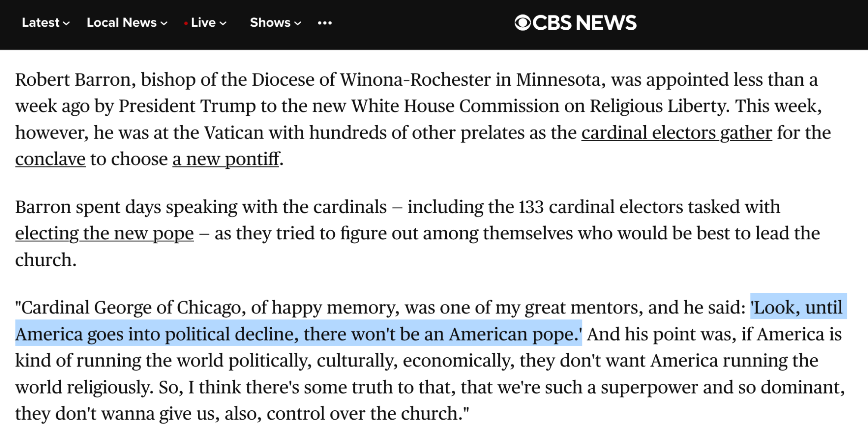Expand the Latest dropdown chevron
This screenshot has width=868, height=443.
point(66,23)
